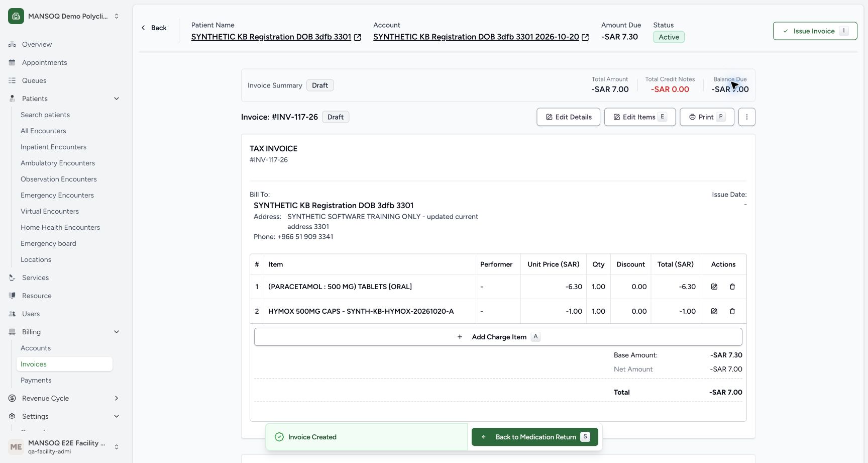Edit the HYMOX 500MG CAPS row
This screenshot has height=463, width=868.
click(714, 311)
